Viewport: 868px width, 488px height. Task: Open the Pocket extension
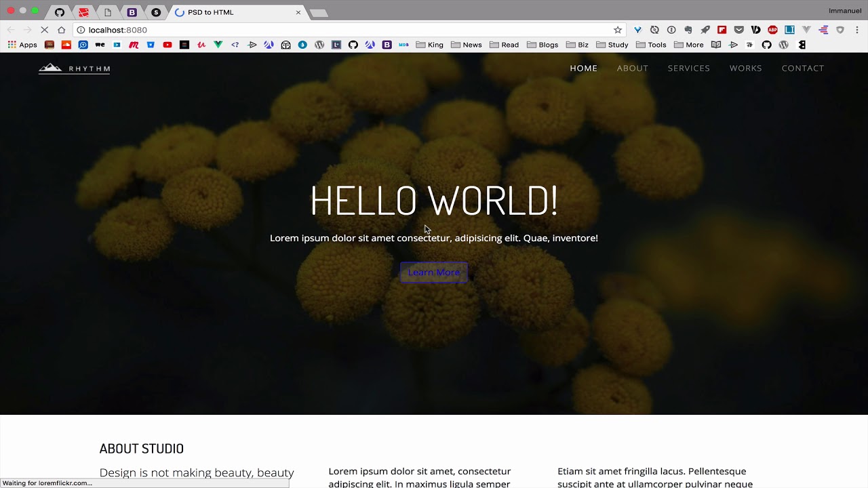pyautogui.click(x=738, y=30)
